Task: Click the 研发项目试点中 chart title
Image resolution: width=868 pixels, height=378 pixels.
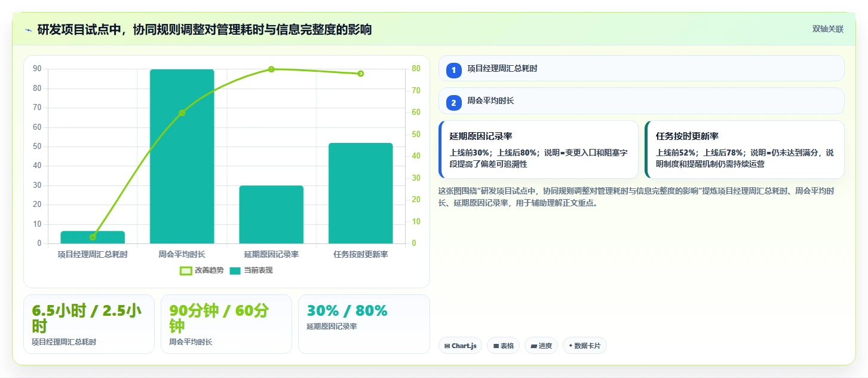Action: pyautogui.click(x=204, y=29)
